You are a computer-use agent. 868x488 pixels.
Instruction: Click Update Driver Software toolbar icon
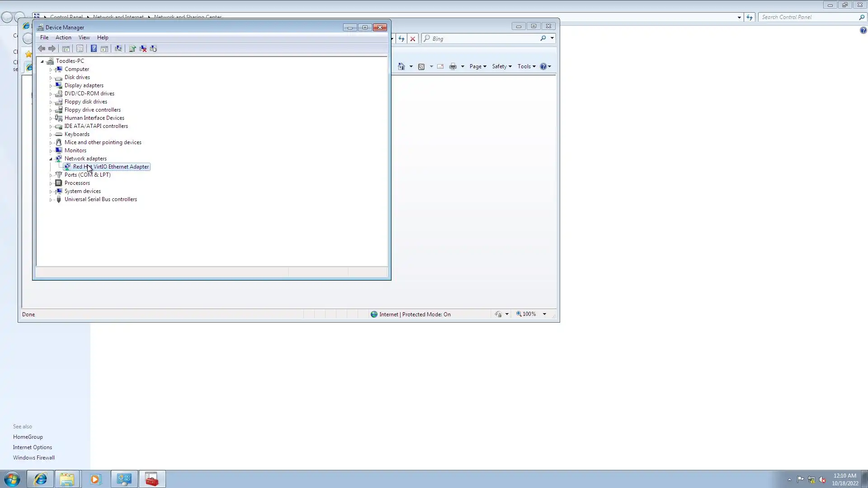point(132,49)
